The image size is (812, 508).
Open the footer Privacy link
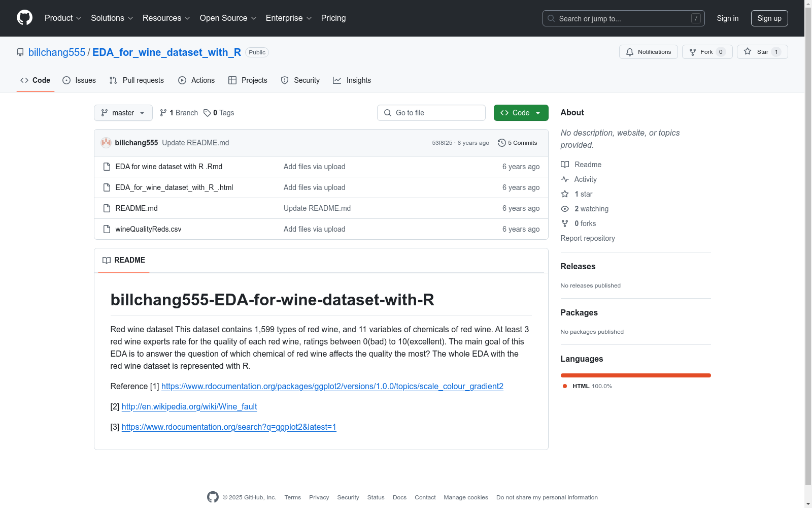tap(319, 497)
